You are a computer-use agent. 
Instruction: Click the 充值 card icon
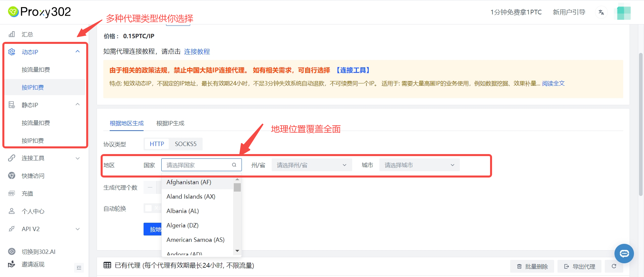pyautogui.click(x=12, y=193)
